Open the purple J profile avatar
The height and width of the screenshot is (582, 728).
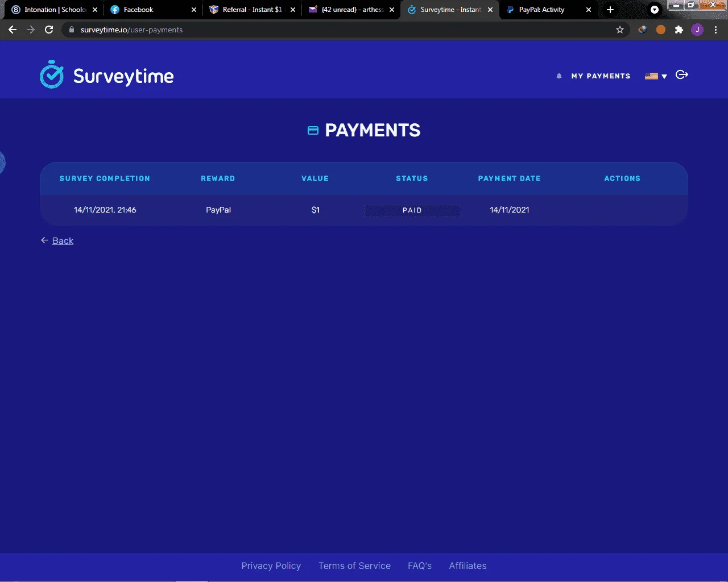point(697,30)
